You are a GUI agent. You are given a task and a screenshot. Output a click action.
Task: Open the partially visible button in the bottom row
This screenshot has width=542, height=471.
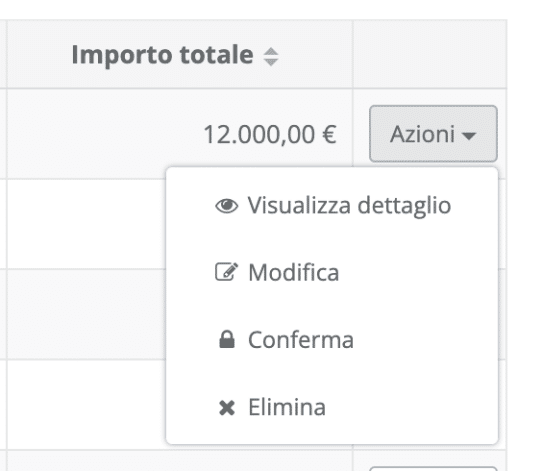click(433, 469)
